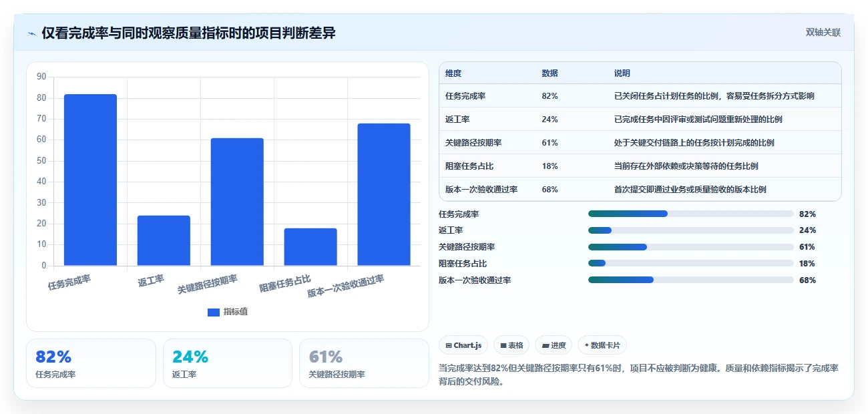This screenshot has height=414, width=868.
Task: Select the 版本一次验收通过率 table row cell
Action: 481,190
